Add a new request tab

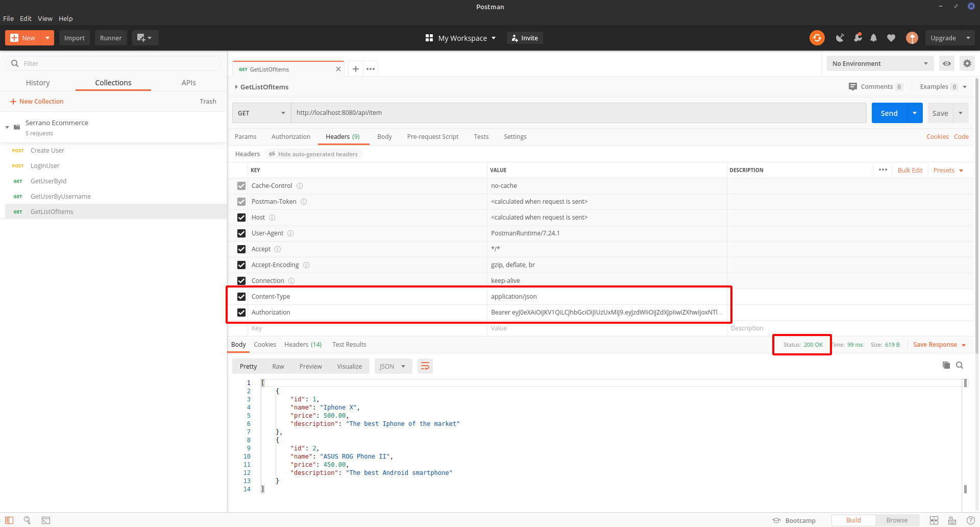356,69
